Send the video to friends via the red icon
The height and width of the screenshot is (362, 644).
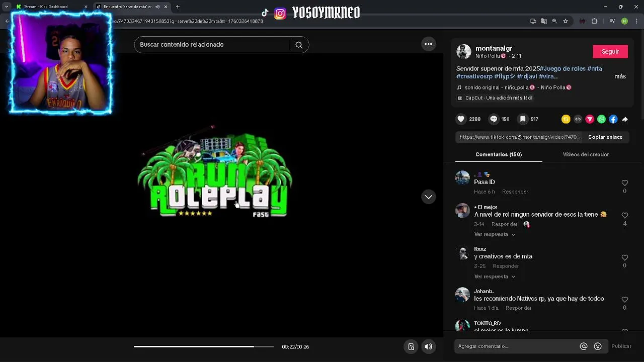coord(590,119)
